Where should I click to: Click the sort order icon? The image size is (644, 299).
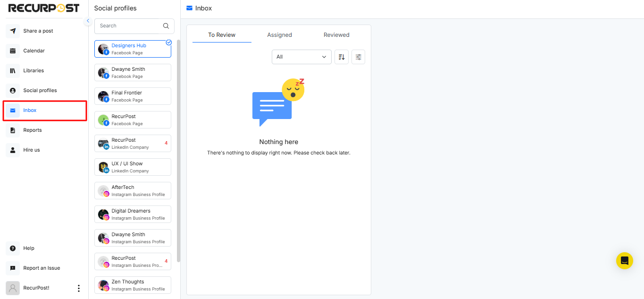click(x=342, y=57)
